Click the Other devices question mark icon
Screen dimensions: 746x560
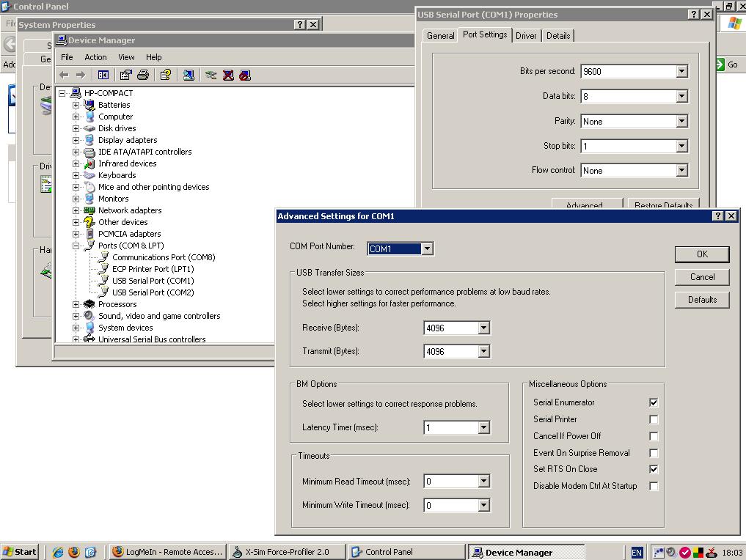(x=89, y=222)
